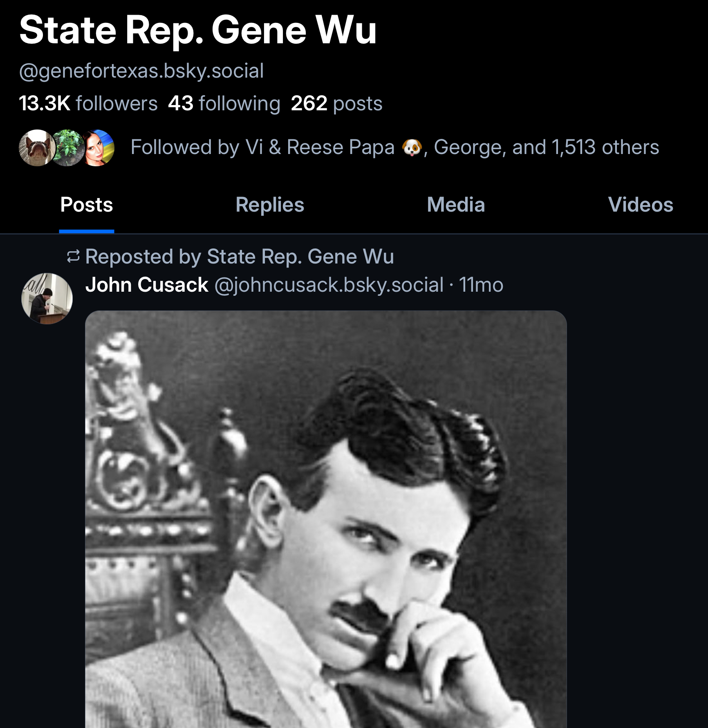Click the @johncusack.bsky.social handle
Viewport: 708px width, 728px height.
pyautogui.click(x=329, y=285)
